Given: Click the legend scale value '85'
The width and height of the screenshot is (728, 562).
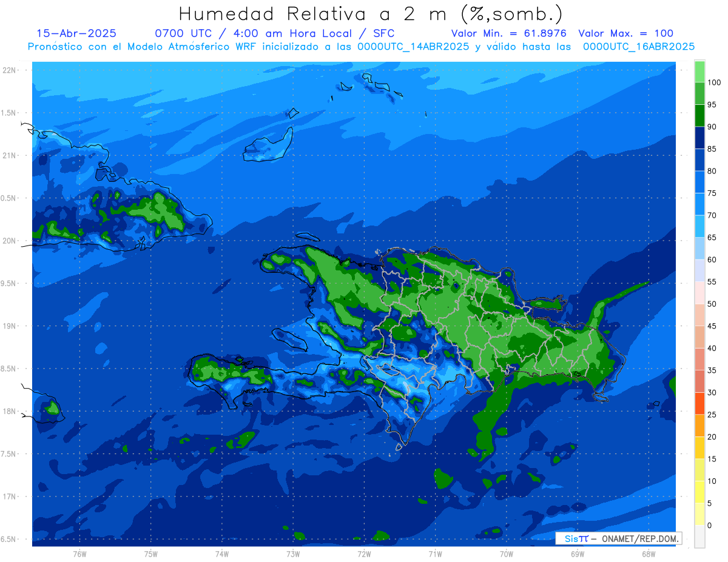Looking at the screenshot, I should (712, 149).
